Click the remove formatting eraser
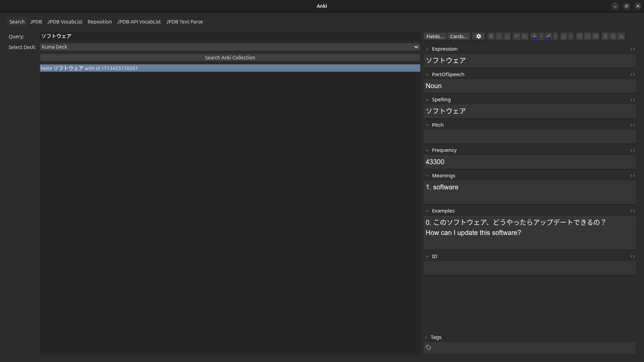The height and width of the screenshot is (362, 644). tap(564, 36)
